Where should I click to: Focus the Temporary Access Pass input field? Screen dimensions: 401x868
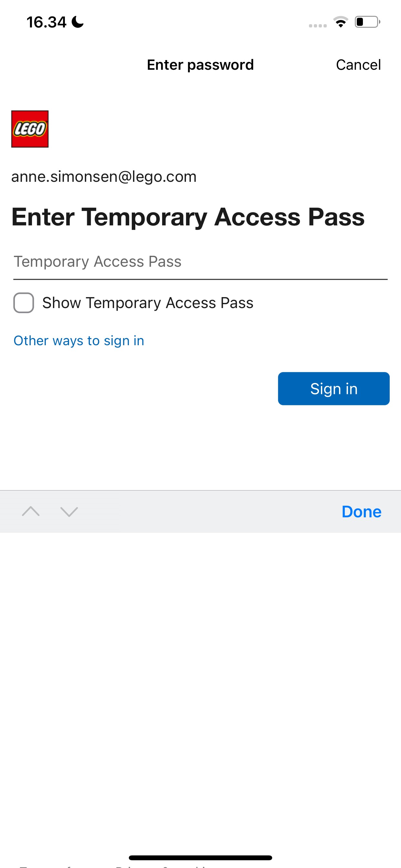(200, 262)
